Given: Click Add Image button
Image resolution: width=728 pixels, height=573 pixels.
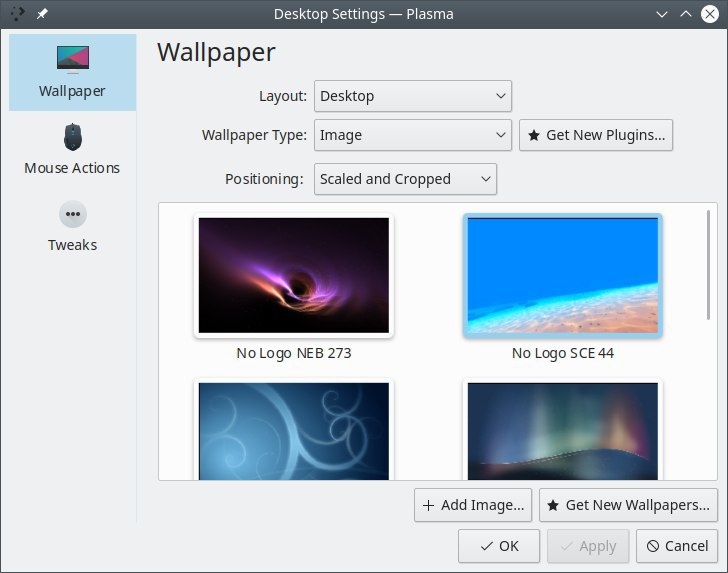Looking at the screenshot, I should pos(473,505).
